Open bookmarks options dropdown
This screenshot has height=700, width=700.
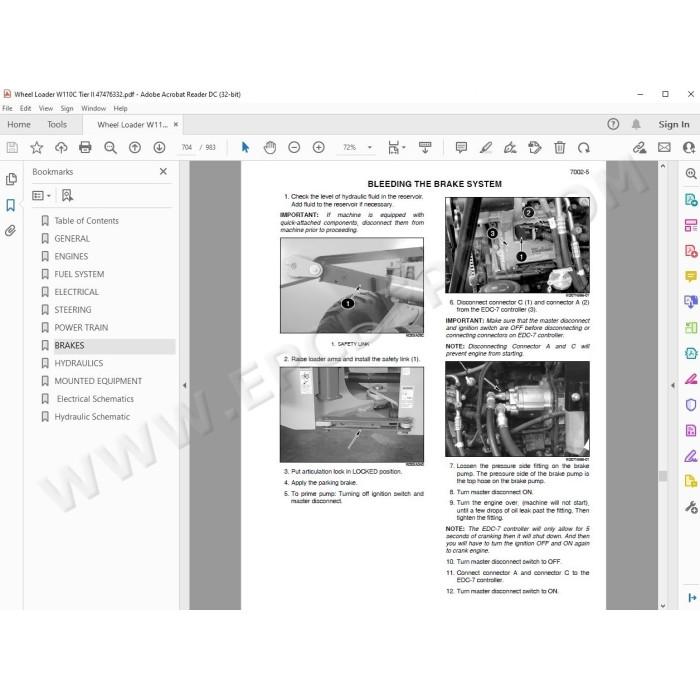[42, 196]
